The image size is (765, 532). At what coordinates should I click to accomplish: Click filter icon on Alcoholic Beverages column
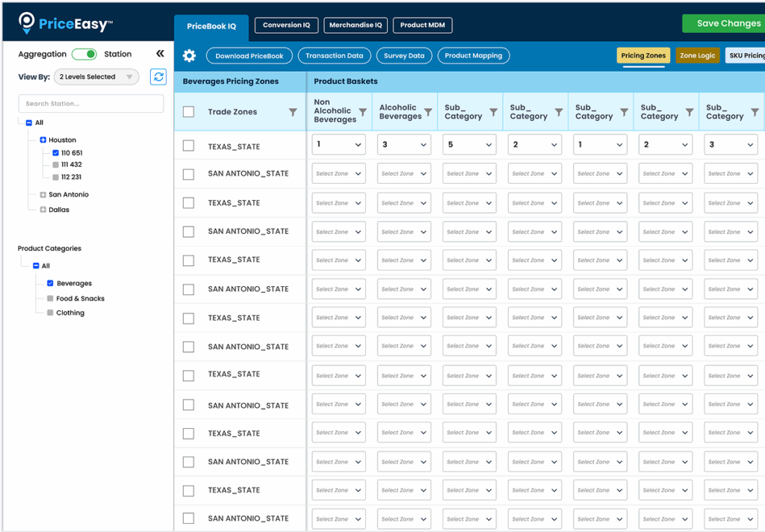tap(428, 112)
